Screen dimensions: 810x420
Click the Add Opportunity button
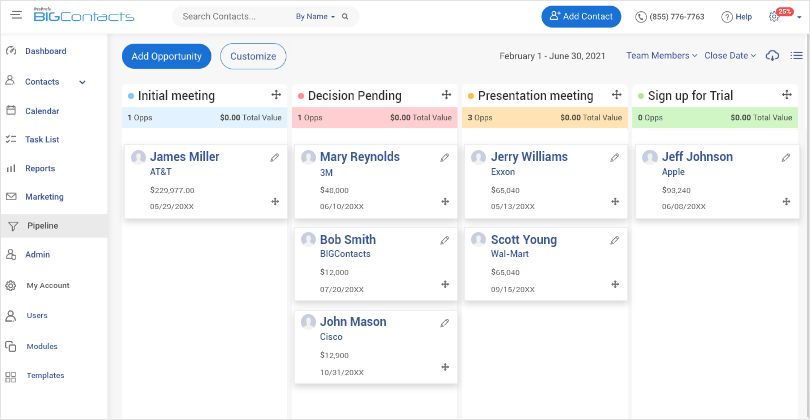point(166,56)
